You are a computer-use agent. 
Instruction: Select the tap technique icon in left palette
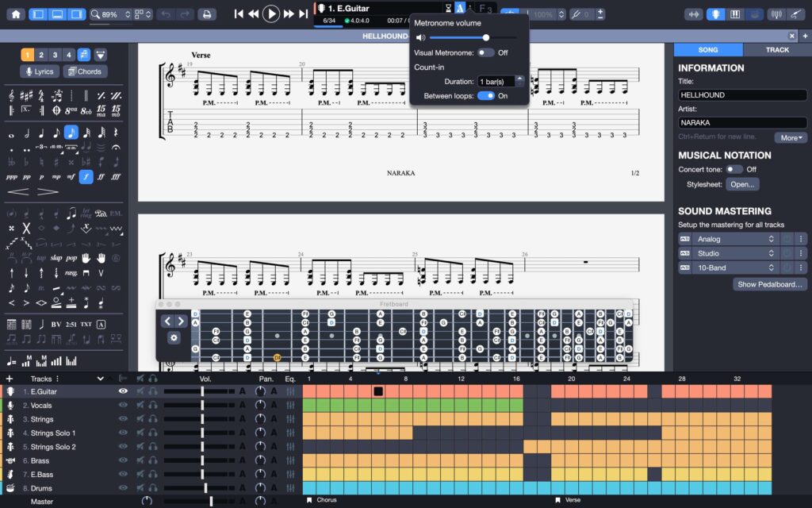click(x=41, y=258)
